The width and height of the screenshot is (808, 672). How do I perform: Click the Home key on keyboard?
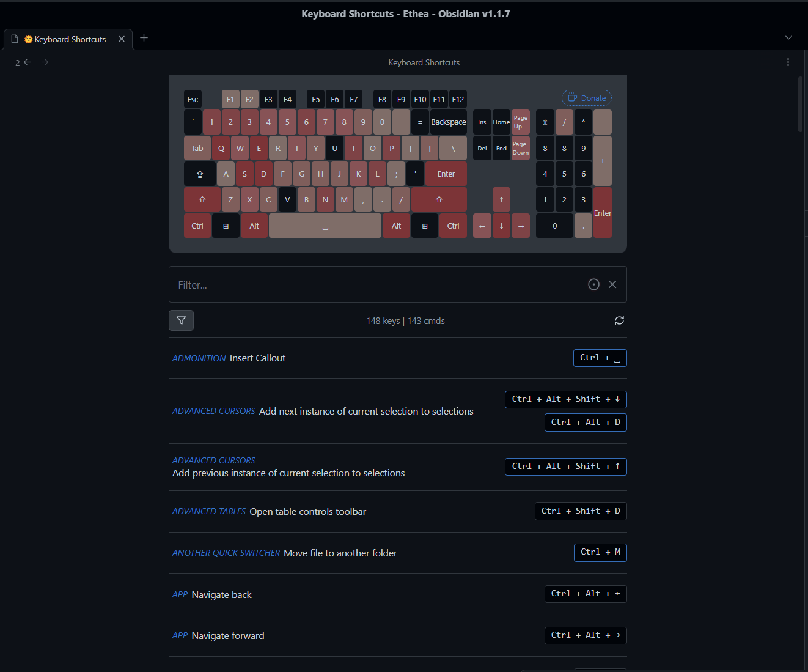(501, 122)
